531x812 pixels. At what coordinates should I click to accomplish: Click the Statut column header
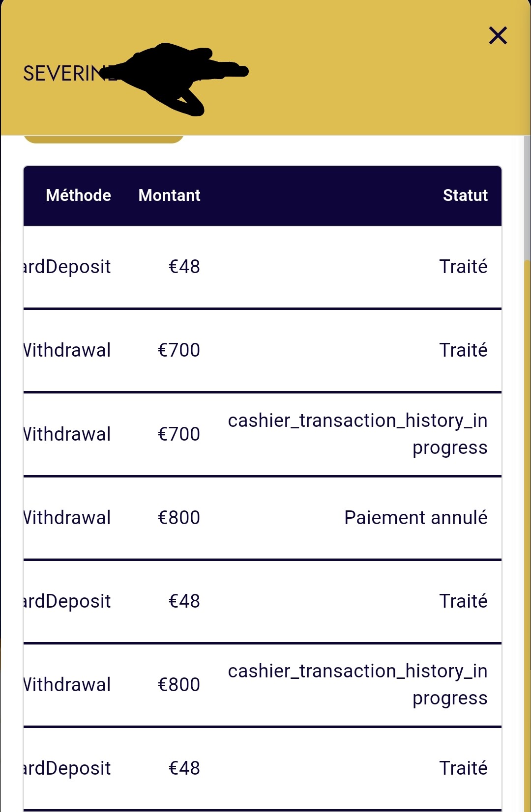[465, 196]
